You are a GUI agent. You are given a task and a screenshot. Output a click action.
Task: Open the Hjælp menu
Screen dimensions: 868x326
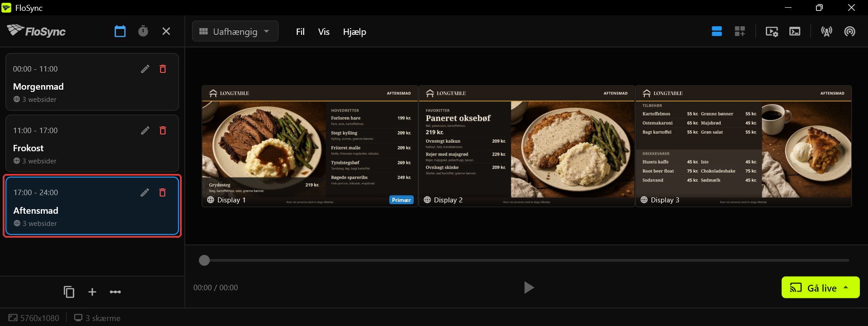354,32
